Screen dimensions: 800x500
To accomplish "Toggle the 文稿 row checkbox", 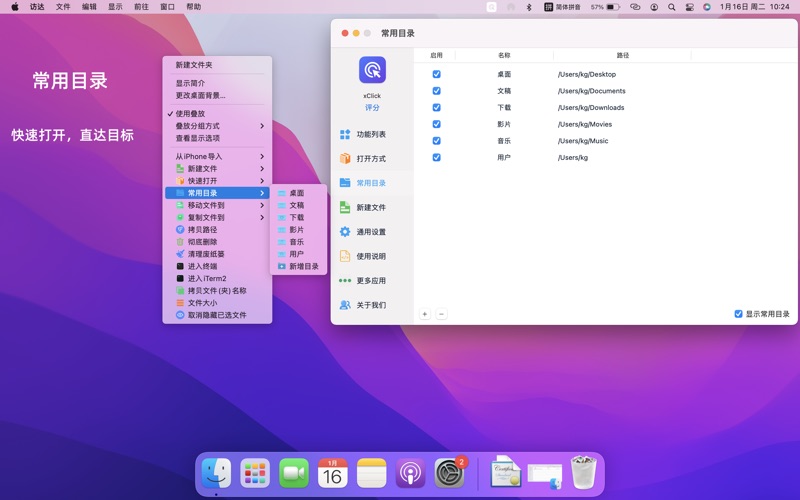I will [436, 91].
